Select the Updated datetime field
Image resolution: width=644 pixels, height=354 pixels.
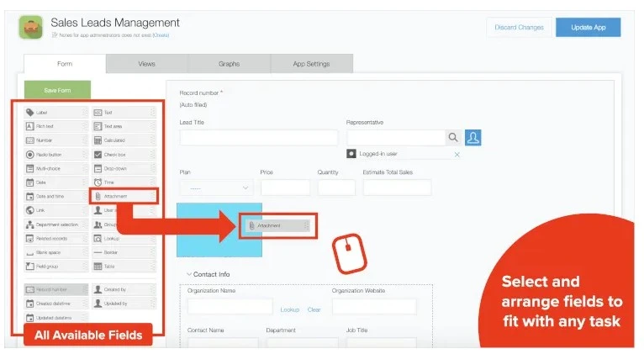(x=56, y=318)
